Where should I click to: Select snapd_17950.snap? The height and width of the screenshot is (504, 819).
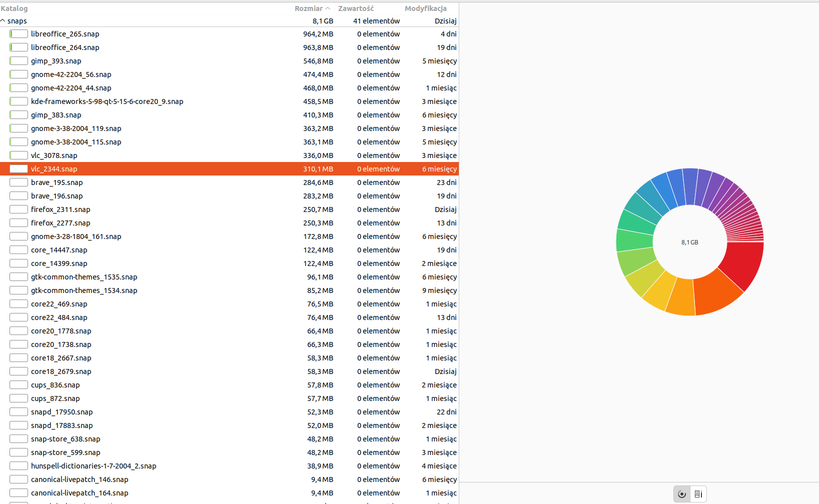[x=229, y=412]
